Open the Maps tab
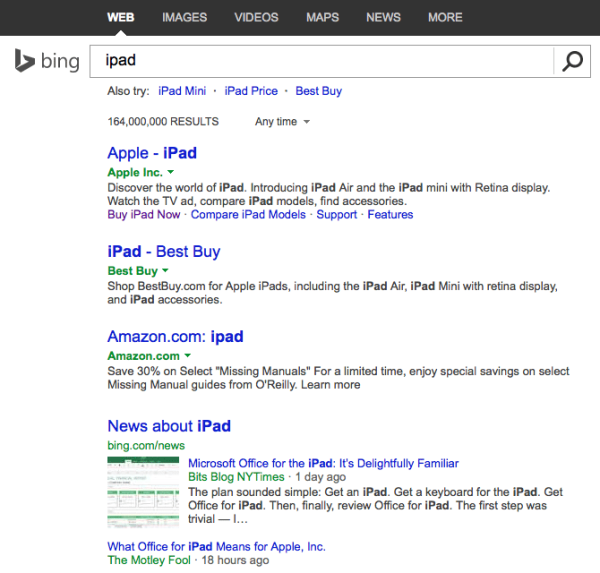This screenshot has width=600, height=573. 322,17
